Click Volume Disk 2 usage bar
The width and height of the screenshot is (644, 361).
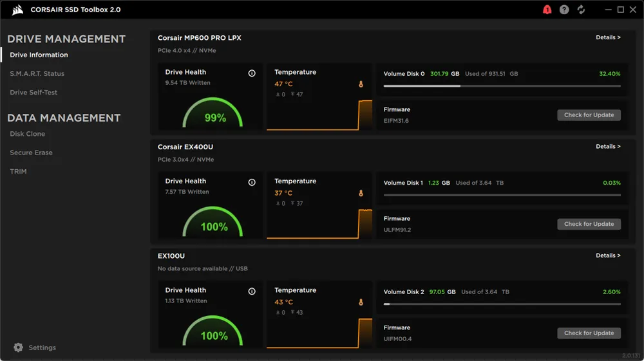[502, 304]
